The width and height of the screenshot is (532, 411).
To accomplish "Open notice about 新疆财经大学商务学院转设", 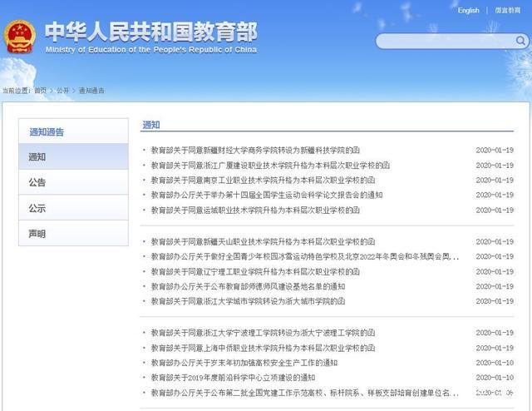I will pos(255,150).
